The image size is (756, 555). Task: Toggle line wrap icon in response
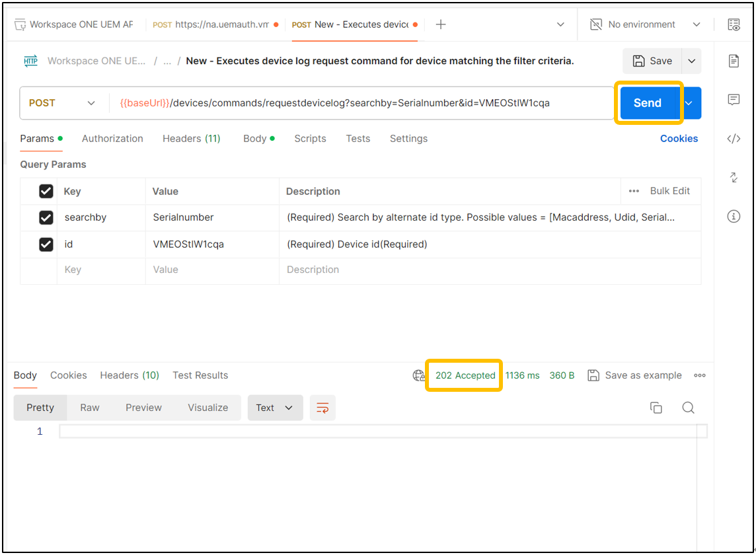pyautogui.click(x=322, y=408)
